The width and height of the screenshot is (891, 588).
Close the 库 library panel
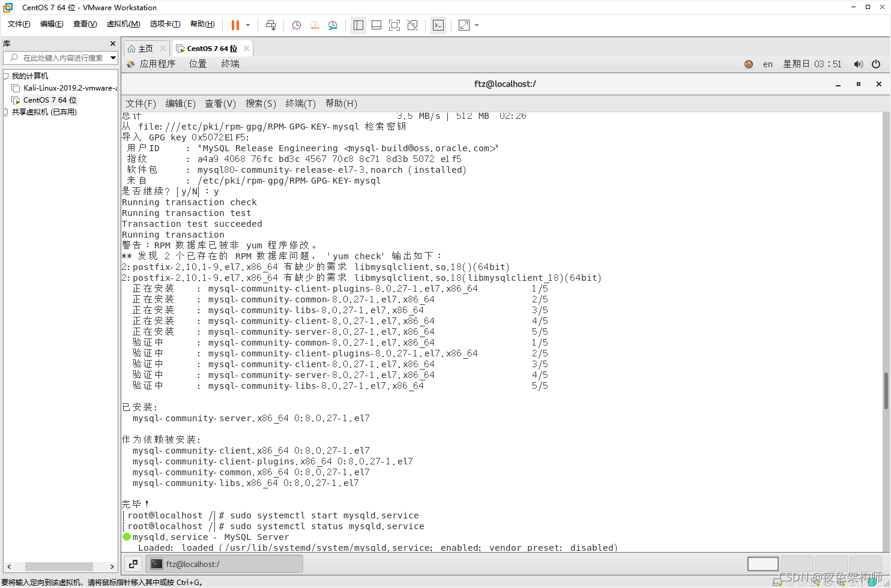(112, 44)
